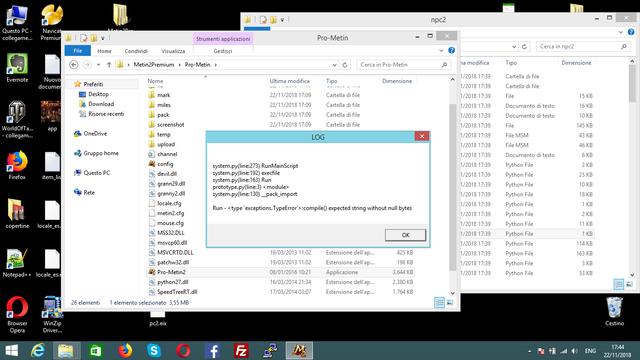This screenshot has height=360, width=640.
Task: Expand the ribbon in npc2 window
Action: pyautogui.click(x=621, y=32)
